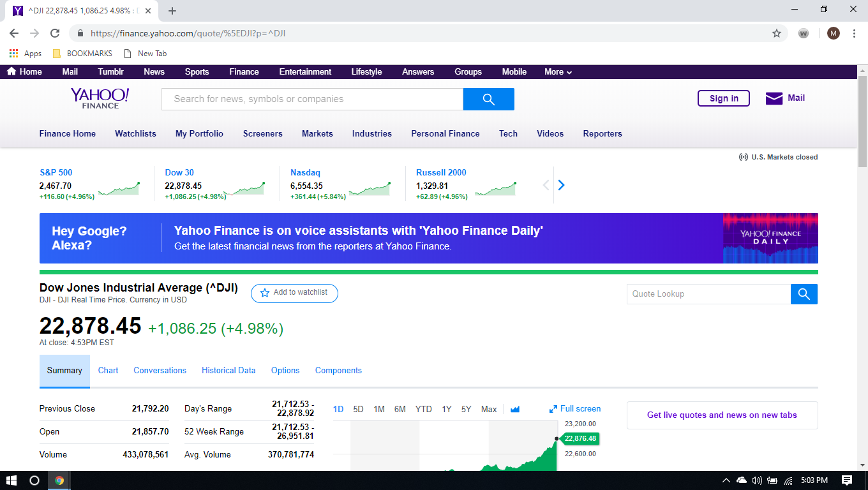This screenshot has width=868, height=490.
Task: Click the profile avatar M icon
Action: click(x=834, y=33)
